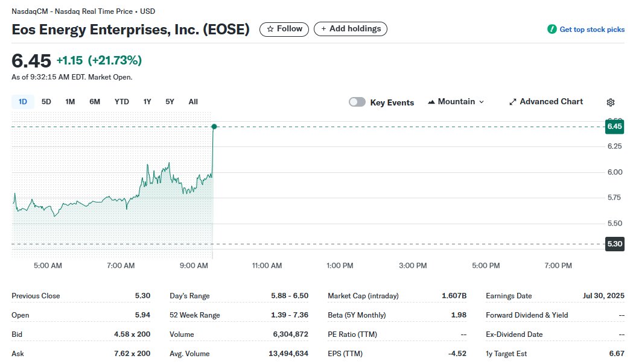
Task: Click the Forward Dividend & Yield label
Action: click(527, 315)
